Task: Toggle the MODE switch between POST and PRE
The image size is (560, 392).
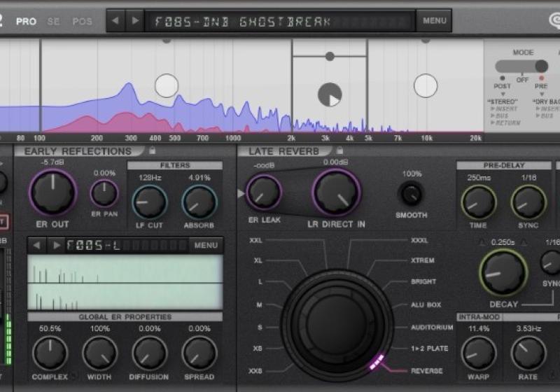Action: pyautogui.click(x=521, y=66)
